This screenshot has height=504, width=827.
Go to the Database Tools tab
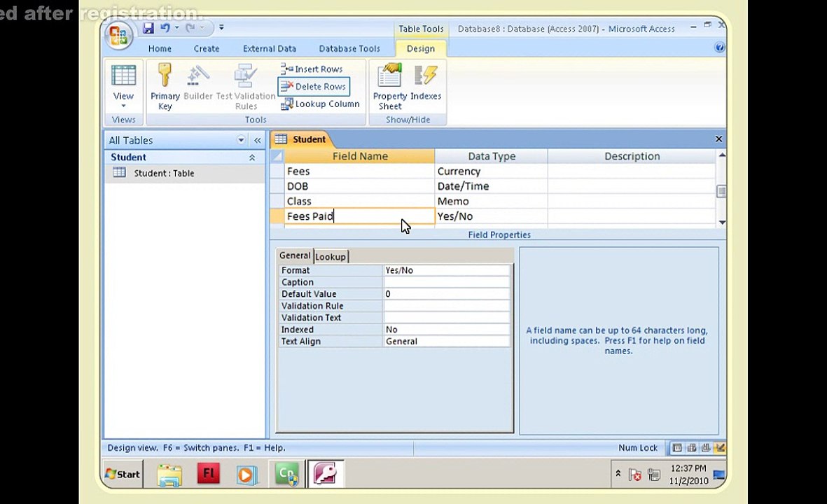tap(349, 48)
